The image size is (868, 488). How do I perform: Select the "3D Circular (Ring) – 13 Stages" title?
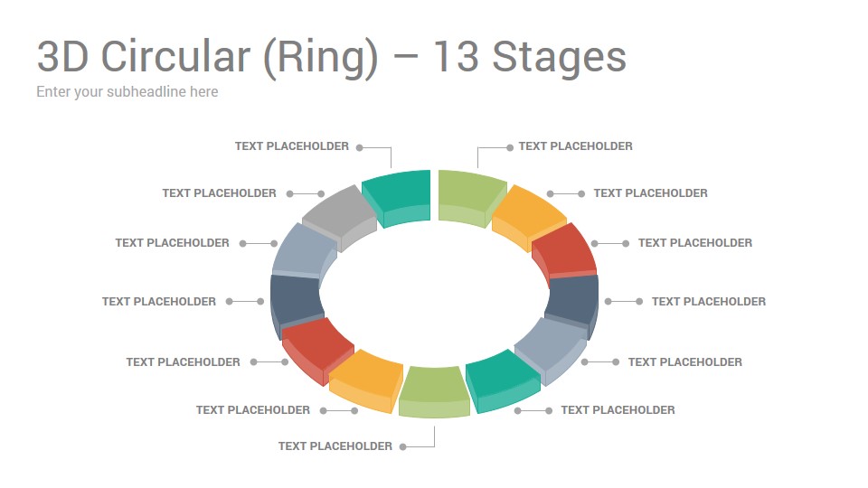click(331, 57)
